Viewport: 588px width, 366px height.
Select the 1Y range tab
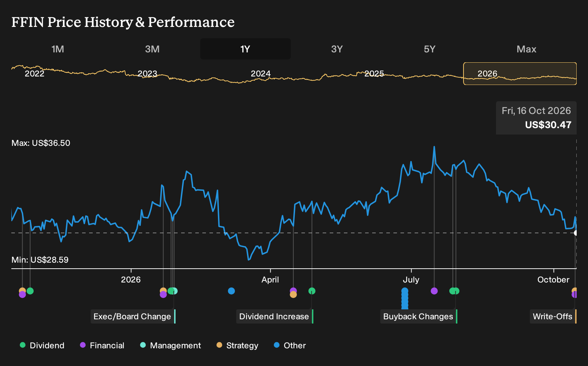tap(245, 49)
